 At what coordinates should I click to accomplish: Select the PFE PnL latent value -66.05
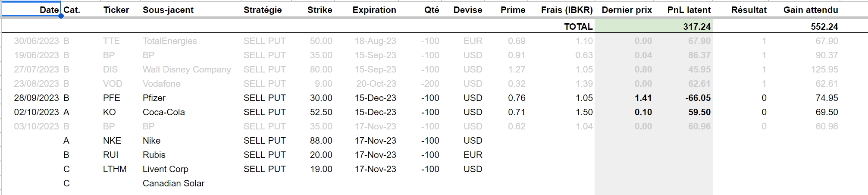click(698, 98)
